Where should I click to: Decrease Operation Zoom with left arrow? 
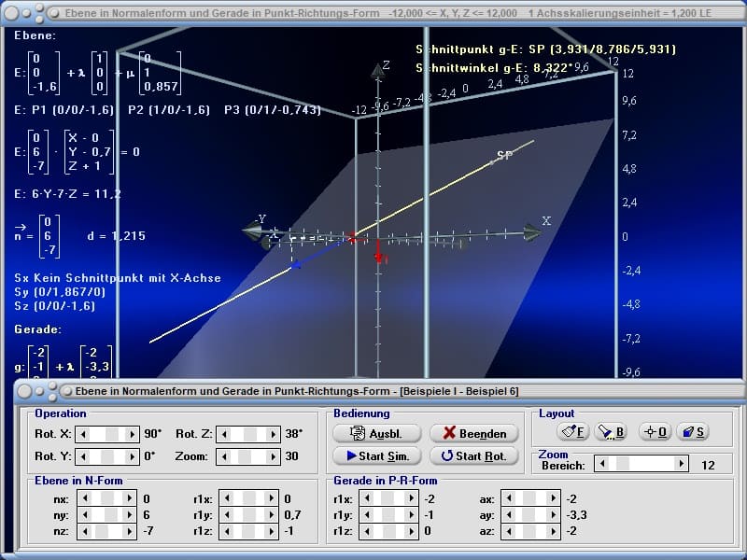[x=224, y=456]
